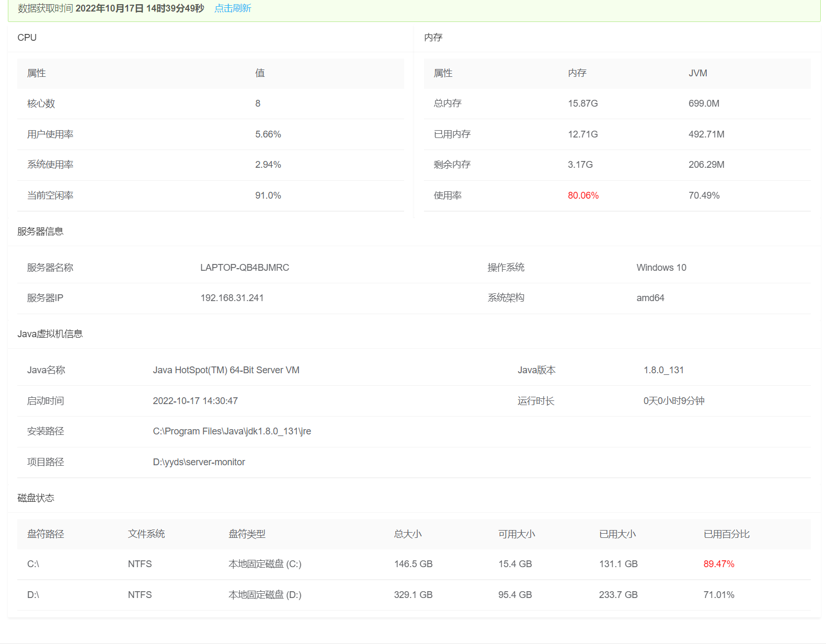Select the Java version 1.8.0_131
The height and width of the screenshot is (644, 826).
[664, 370]
